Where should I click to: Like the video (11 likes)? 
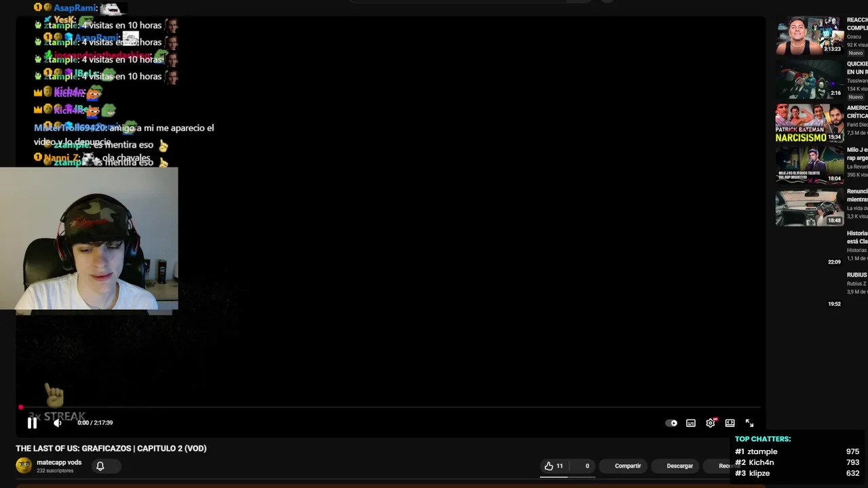click(554, 466)
